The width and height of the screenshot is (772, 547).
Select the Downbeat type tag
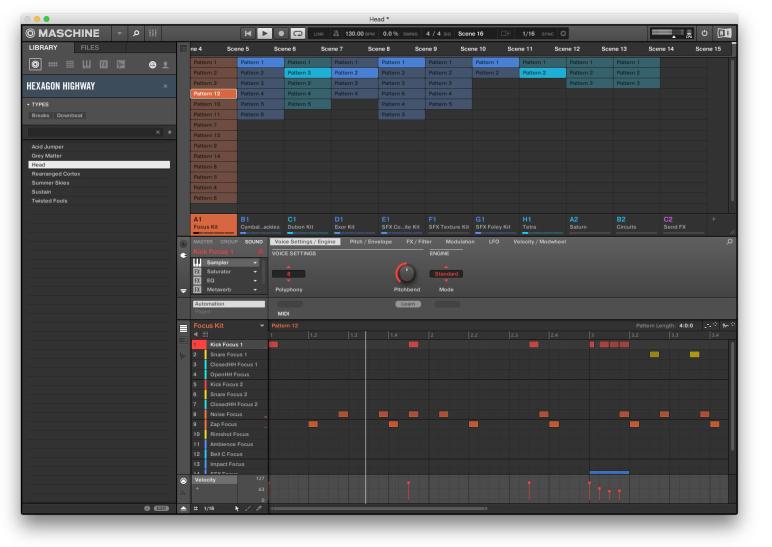point(69,116)
